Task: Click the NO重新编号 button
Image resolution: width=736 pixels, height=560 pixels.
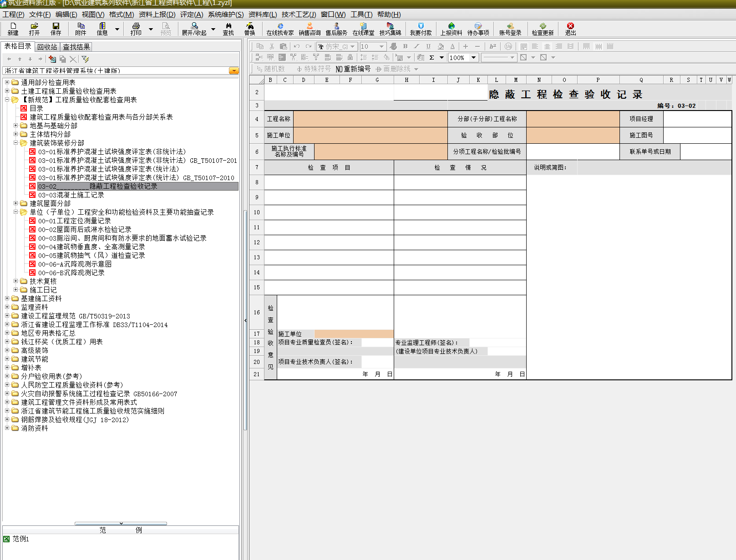Action: (x=353, y=69)
